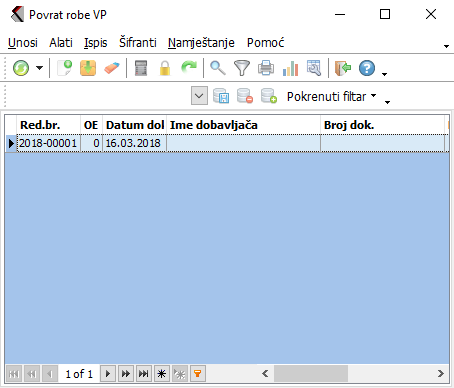
Task: Open the Alati menu
Action: [61, 43]
